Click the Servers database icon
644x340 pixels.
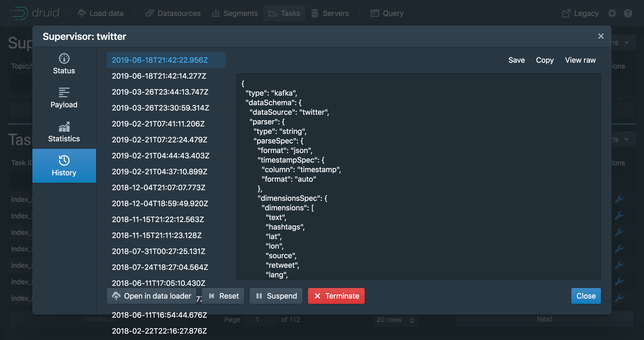[x=315, y=13]
